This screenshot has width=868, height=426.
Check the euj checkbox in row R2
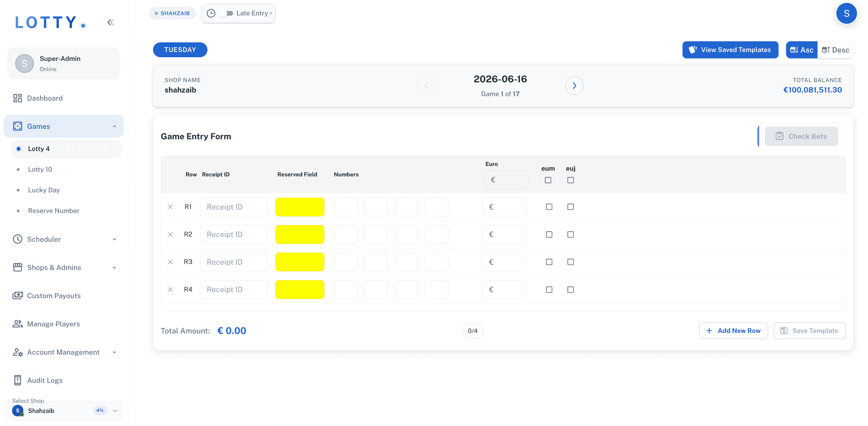[571, 234]
